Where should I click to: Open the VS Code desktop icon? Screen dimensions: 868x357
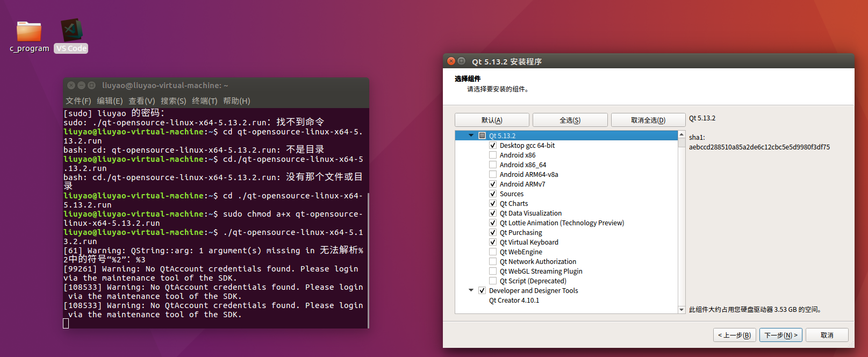click(71, 30)
